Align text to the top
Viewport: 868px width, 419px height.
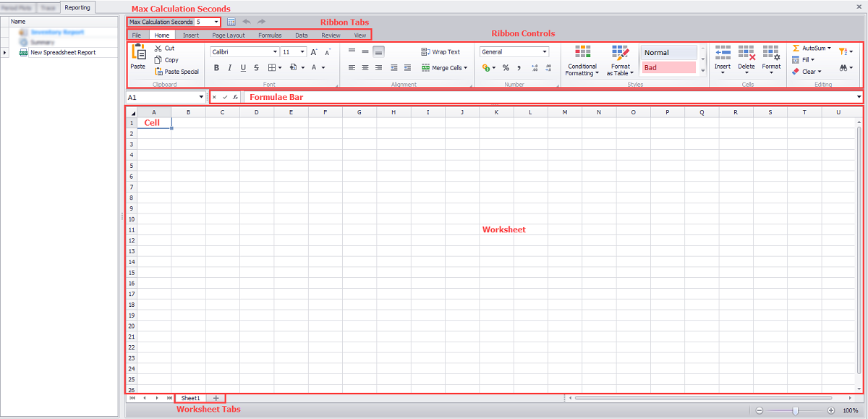coord(352,51)
